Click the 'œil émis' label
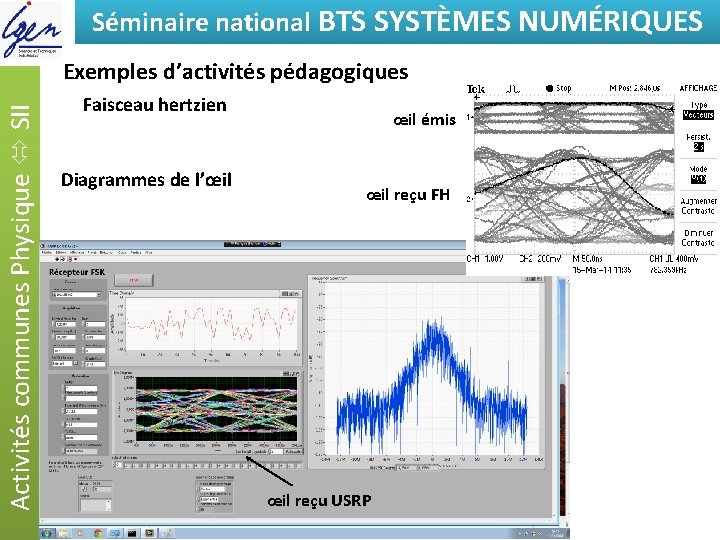This screenshot has height=540, width=720. [x=424, y=120]
